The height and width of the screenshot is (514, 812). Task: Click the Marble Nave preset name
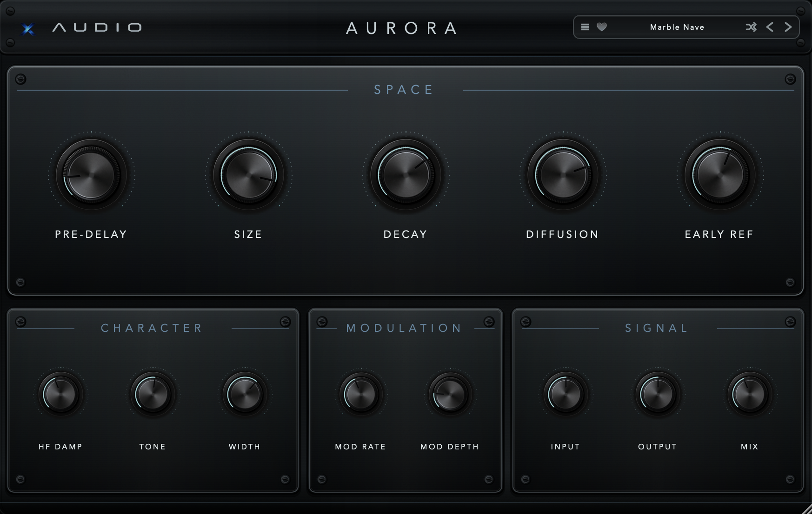[x=677, y=27]
